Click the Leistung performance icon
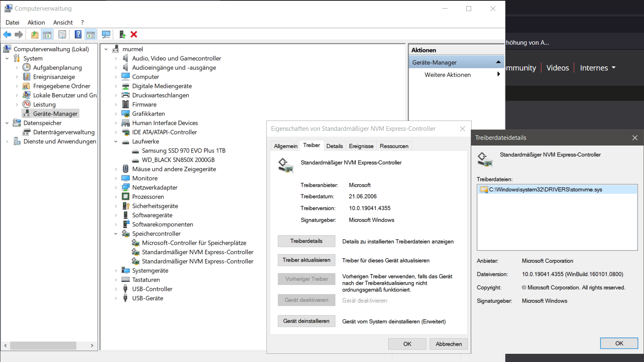 (27, 104)
